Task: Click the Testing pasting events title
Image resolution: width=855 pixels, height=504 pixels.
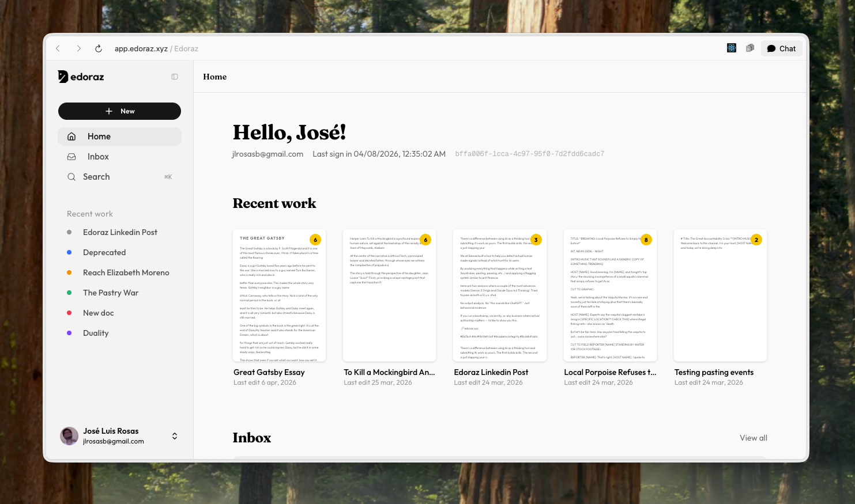Action: (714, 372)
